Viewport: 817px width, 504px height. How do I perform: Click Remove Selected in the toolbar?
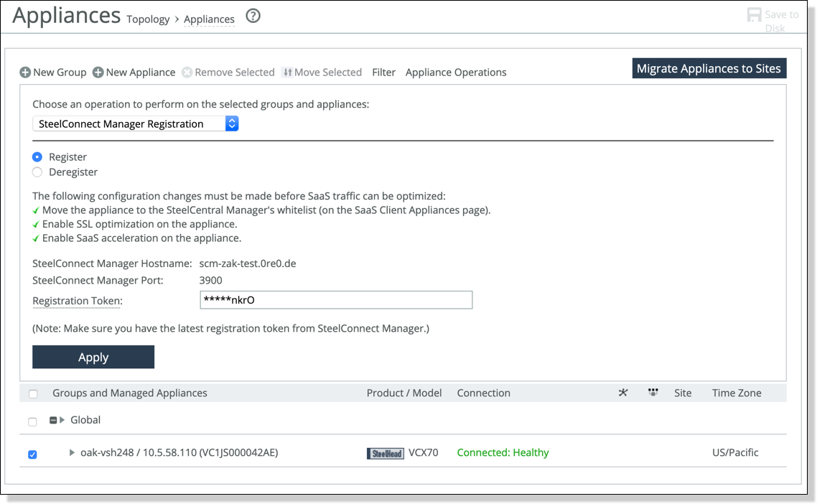(235, 73)
